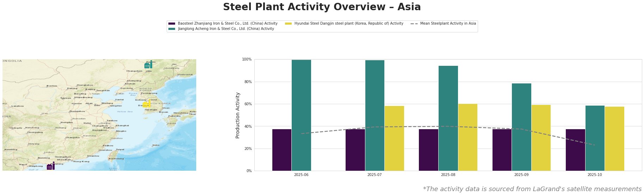Image resolution: width=644 pixels, height=195 pixels.
Task: Click the yellow bar for 2025-08
Action: (467, 137)
